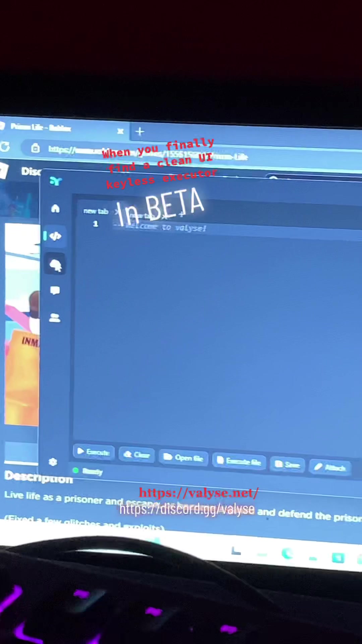This screenshot has width=362, height=644.
Task: Clear the script editor with Clear
Action: (137, 455)
